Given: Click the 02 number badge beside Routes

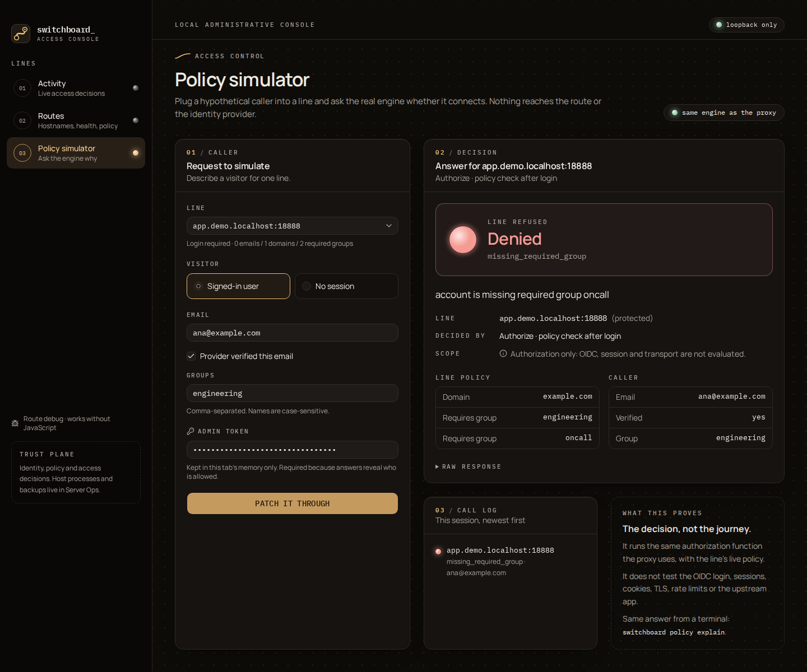Looking at the screenshot, I should (x=22, y=120).
